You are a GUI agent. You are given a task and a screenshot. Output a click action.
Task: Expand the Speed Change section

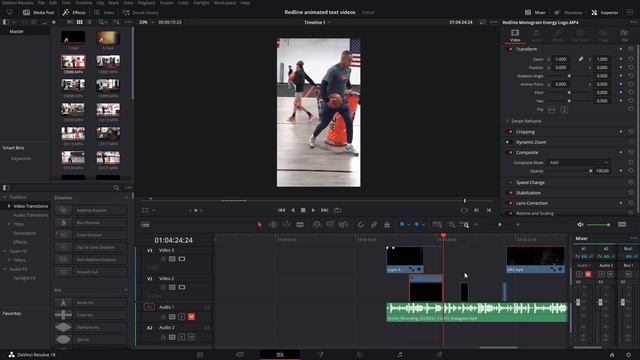pyautogui.click(x=530, y=182)
